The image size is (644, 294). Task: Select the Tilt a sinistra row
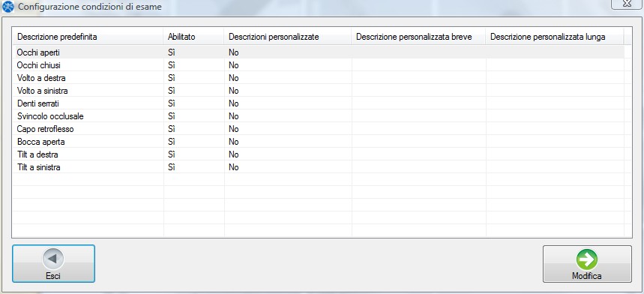[x=318, y=167]
